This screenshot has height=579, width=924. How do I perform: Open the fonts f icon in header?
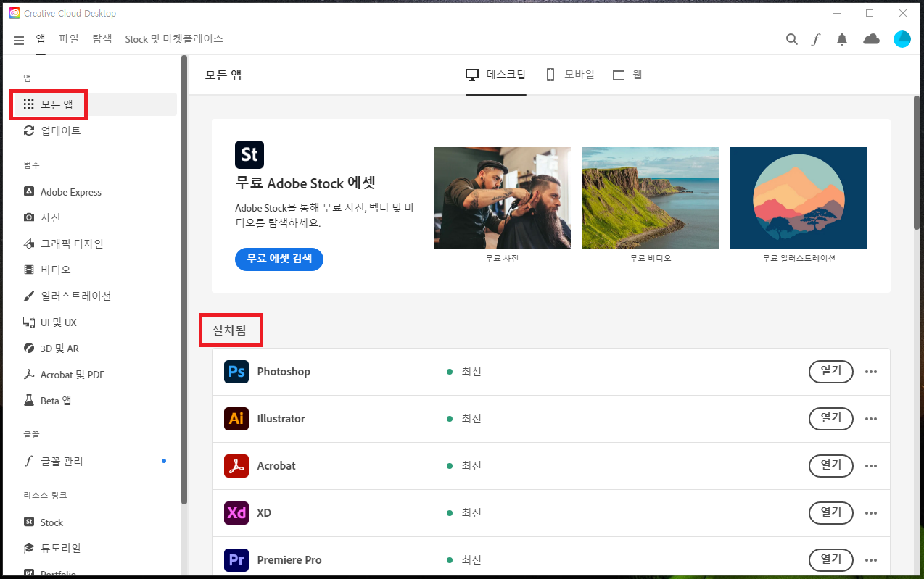[816, 39]
